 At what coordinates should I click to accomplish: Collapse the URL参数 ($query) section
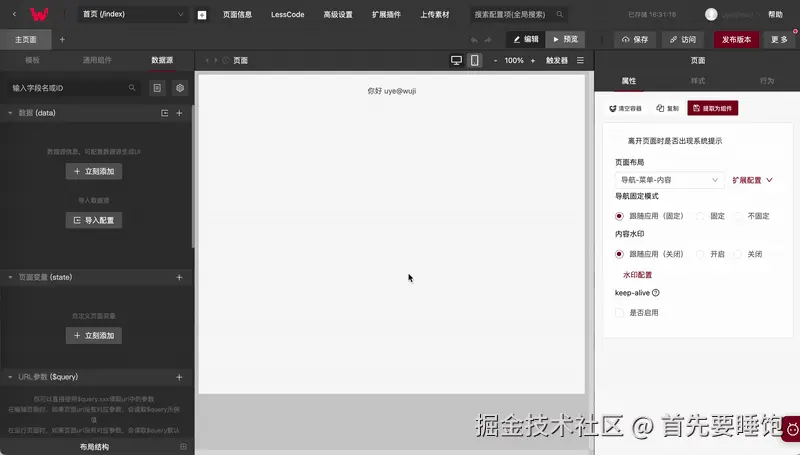point(10,377)
